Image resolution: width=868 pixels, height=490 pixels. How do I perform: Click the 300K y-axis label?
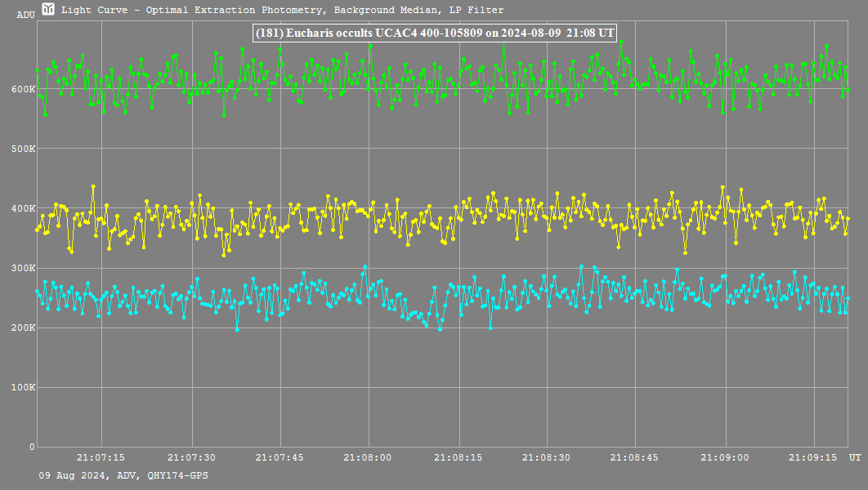click(x=22, y=268)
